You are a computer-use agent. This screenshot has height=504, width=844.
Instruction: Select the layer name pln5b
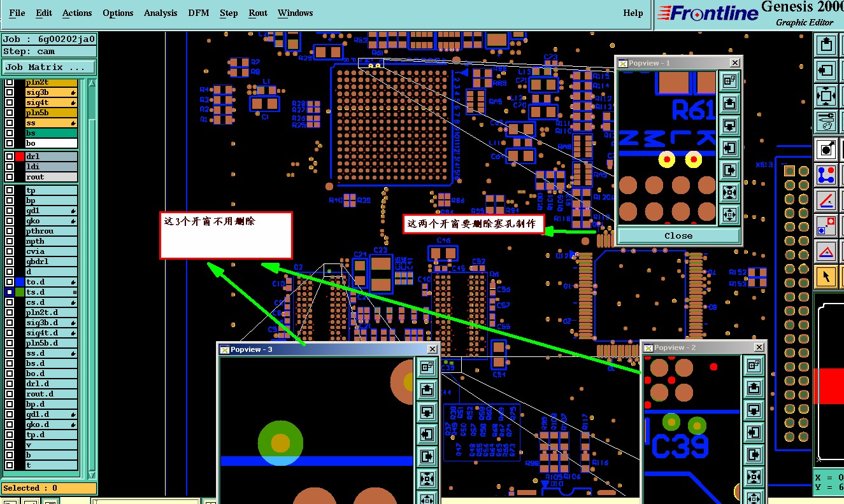click(51, 113)
